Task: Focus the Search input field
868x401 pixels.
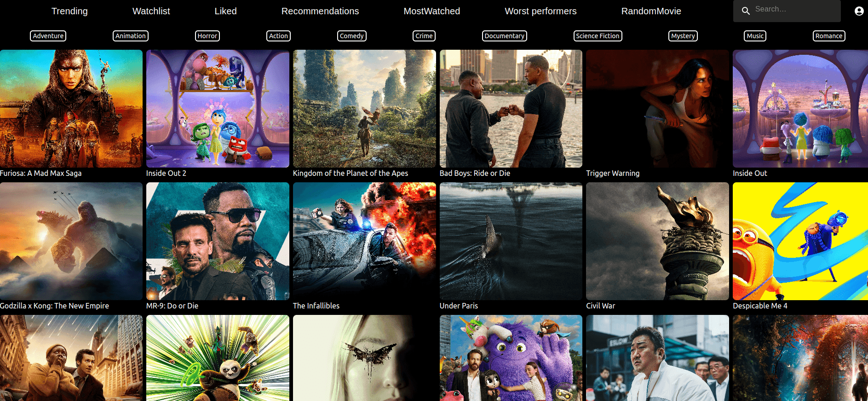Action: click(787, 10)
